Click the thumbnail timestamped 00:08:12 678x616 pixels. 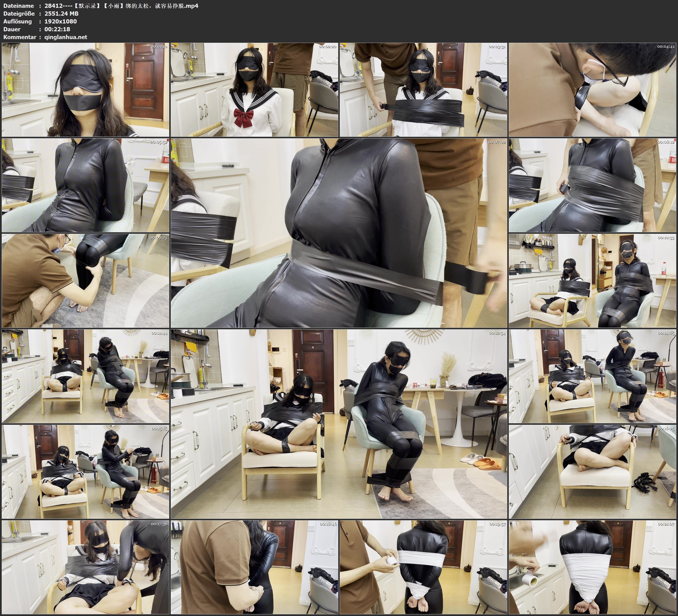593,185
